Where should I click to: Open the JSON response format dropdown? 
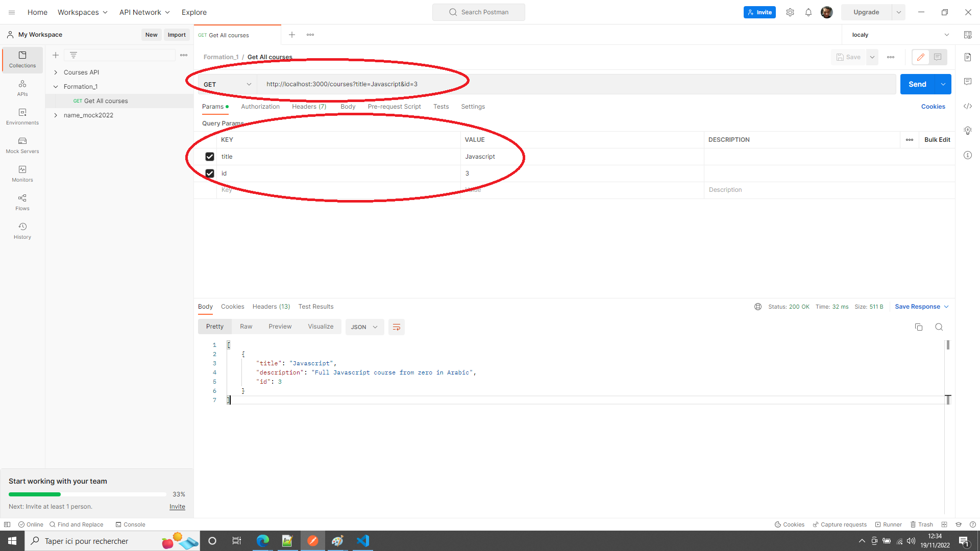click(x=364, y=327)
